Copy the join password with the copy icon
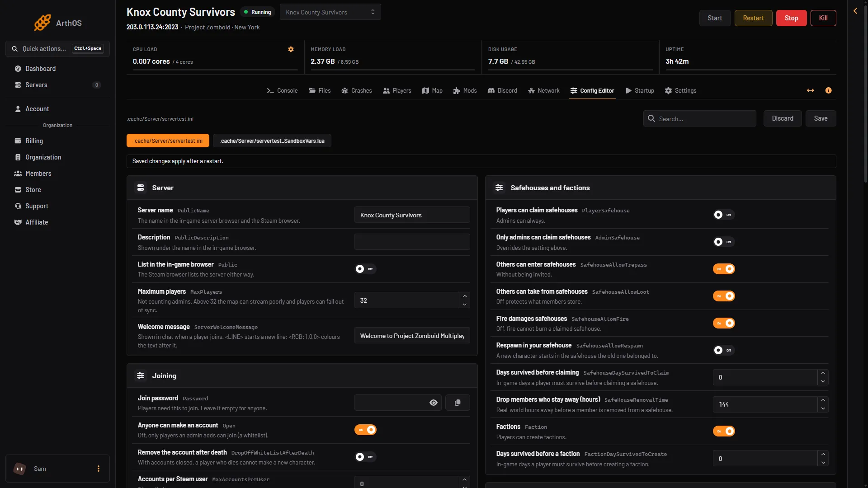Image resolution: width=868 pixels, height=488 pixels. click(458, 403)
